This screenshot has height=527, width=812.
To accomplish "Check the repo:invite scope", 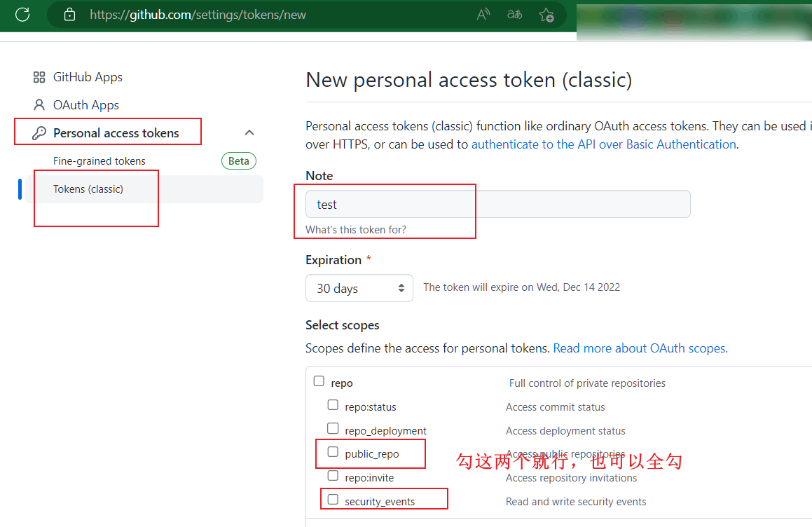I will [x=333, y=476].
